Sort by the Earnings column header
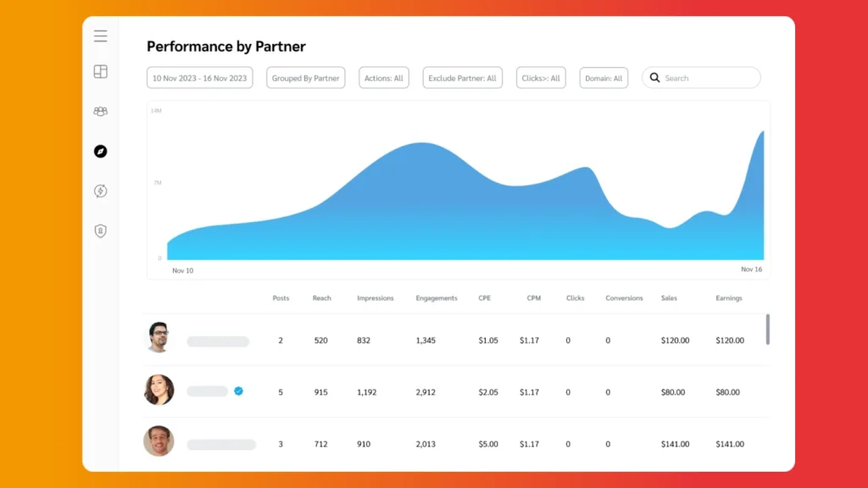The height and width of the screenshot is (488, 868). 728,298
